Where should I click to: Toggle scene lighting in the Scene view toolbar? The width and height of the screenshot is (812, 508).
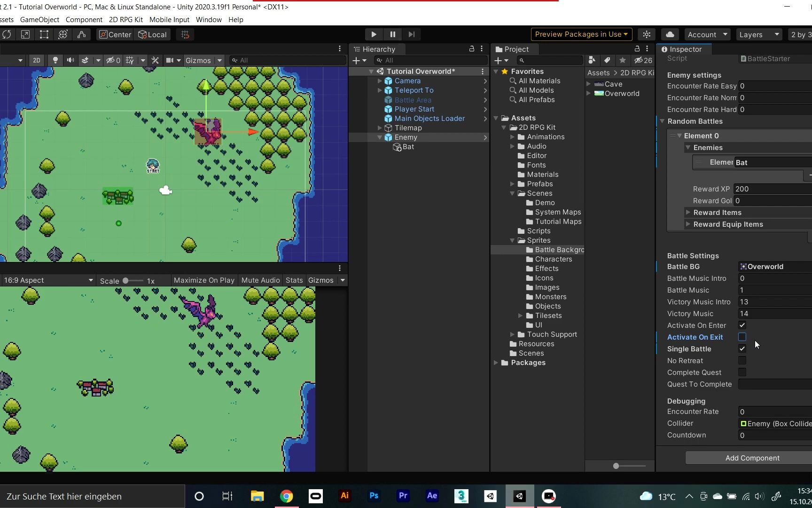55,60
